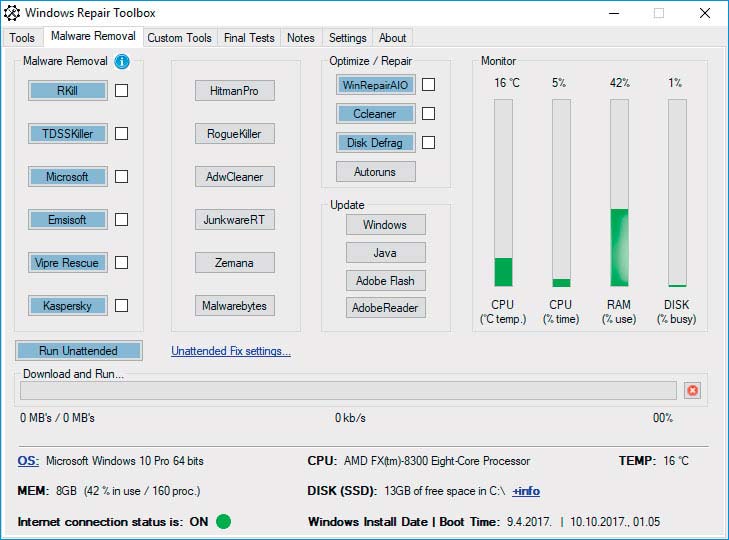729x540 pixels.
Task: Start the Emsisoft tool
Action: (68, 220)
